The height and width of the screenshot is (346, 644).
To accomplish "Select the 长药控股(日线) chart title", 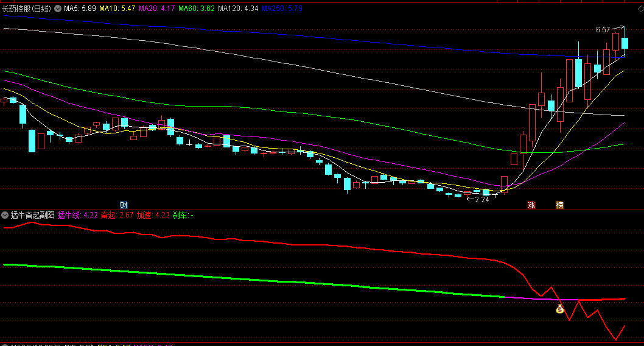I will [26, 9].
